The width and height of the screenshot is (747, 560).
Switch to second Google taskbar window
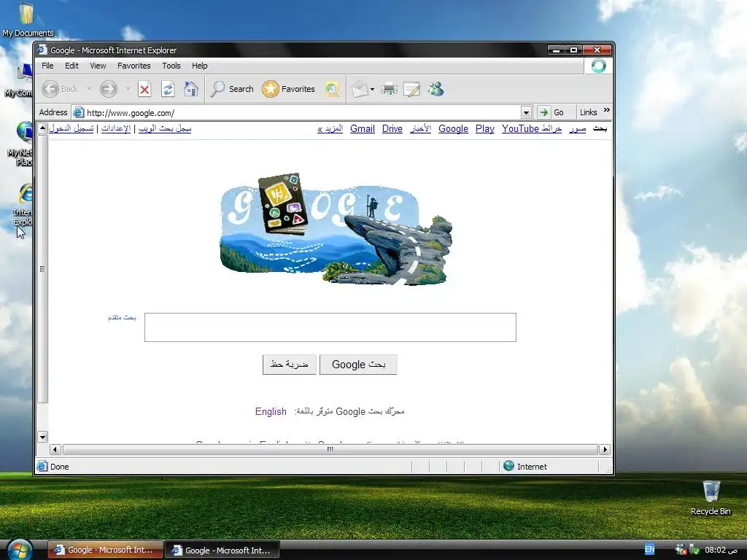click(x=222, y=550)
